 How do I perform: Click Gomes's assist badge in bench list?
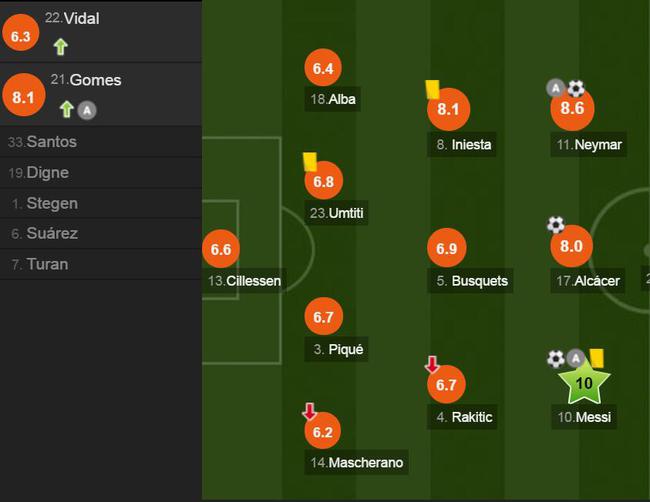(87, 110)
